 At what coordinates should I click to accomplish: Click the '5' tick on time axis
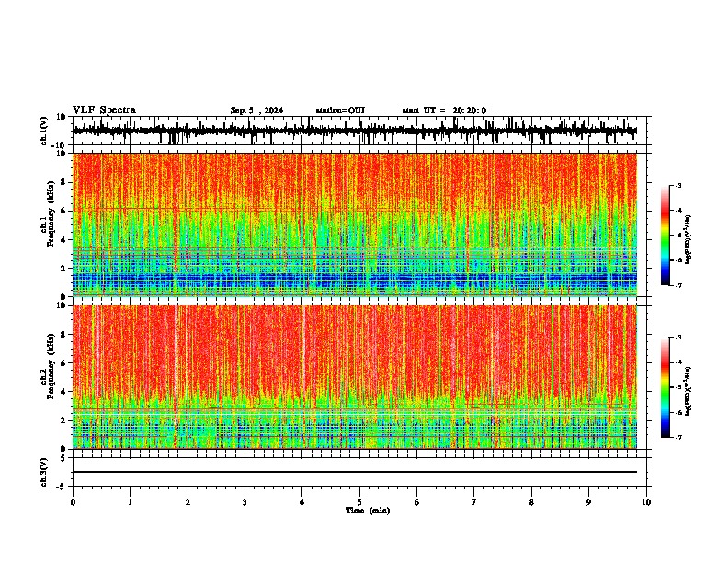359,502
